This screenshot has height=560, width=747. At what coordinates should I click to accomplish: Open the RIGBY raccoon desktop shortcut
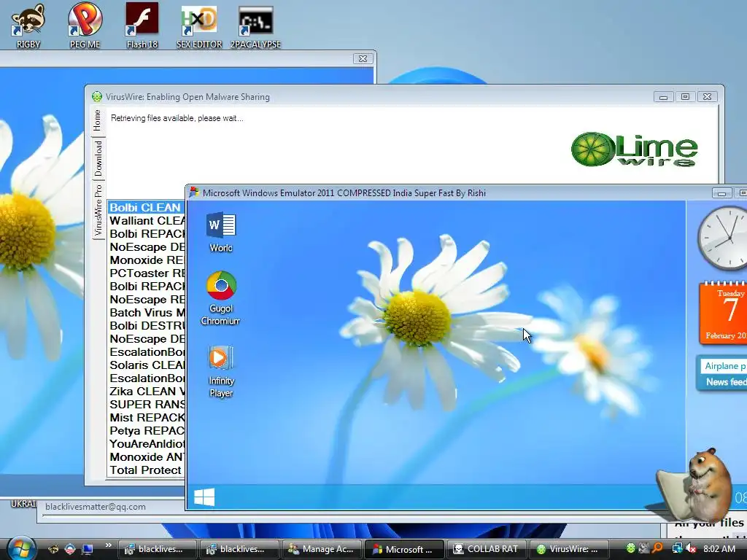pyautogui.click(x=28, y=26)
